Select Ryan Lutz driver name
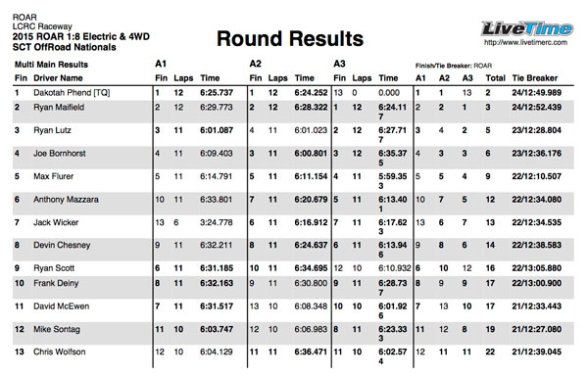 [52, 130]
